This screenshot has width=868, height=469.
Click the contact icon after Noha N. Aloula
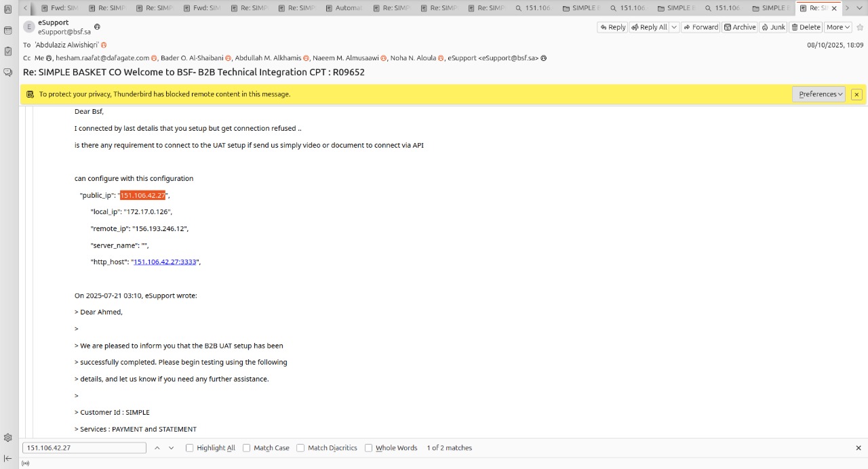pyautogui.click(x=441, y=58)
